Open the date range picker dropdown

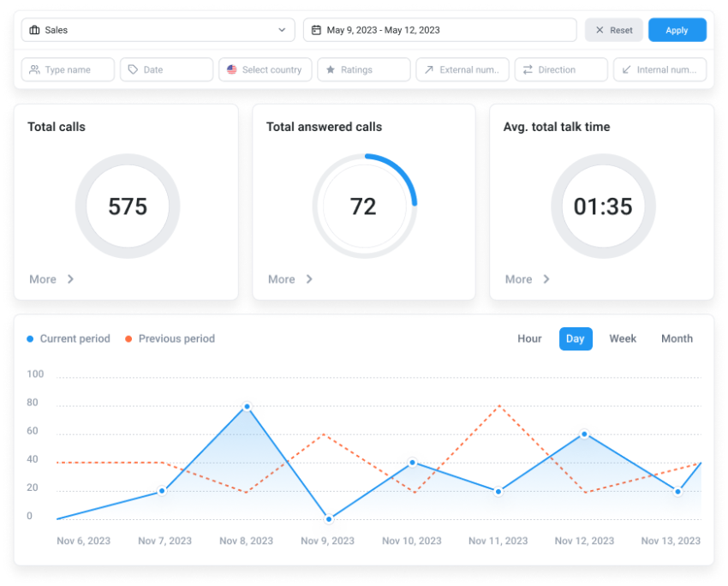click(x=439, y=29)
